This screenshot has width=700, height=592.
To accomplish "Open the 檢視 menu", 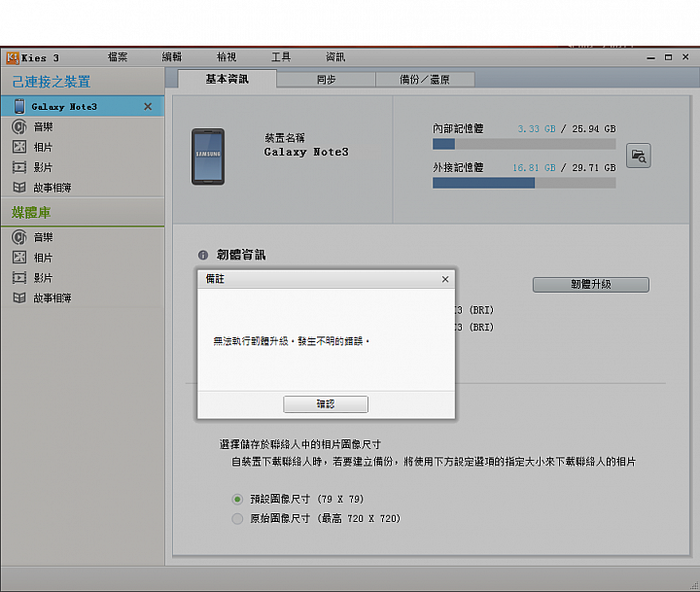I will [x=227, y=57].
